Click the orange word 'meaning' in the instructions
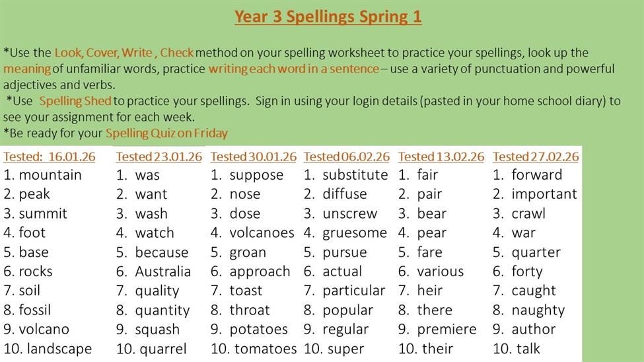This screenshot has height=362, width=644. pyautogui.click(x=27, y=69)
